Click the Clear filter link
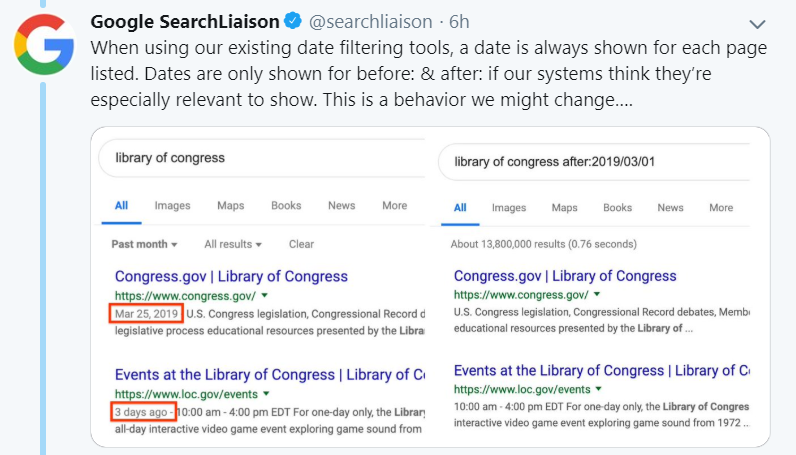The width and height of the screenshot is (796, 455). [301, 244]
